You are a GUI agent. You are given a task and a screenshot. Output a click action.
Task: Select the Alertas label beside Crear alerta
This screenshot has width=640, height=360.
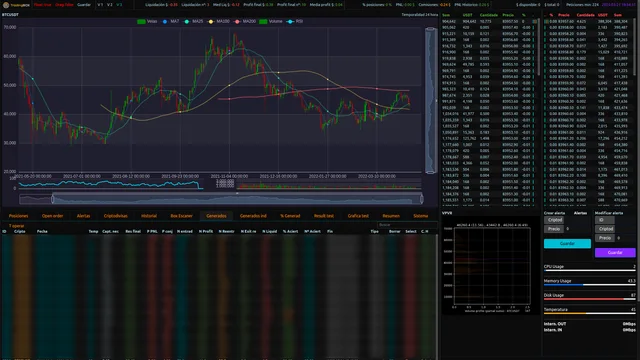pos(580,213)
